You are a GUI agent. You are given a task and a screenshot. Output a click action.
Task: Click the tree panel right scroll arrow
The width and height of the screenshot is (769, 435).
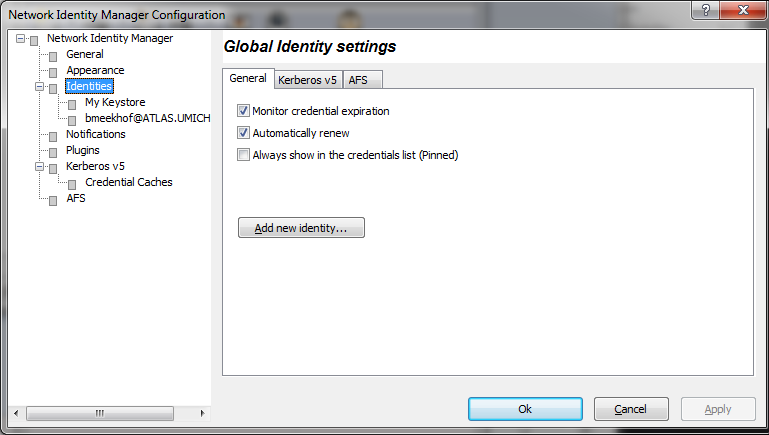click(x=203, y=413)
